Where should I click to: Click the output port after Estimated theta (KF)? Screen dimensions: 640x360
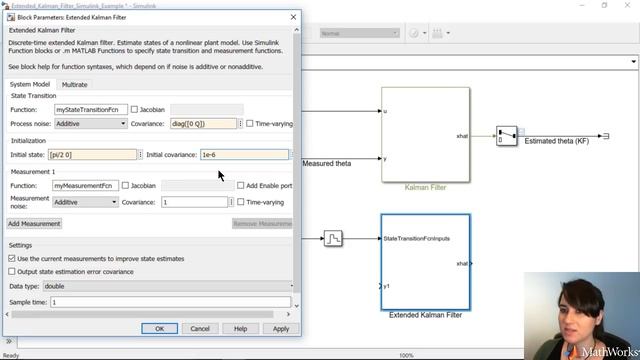coord(606,136)
